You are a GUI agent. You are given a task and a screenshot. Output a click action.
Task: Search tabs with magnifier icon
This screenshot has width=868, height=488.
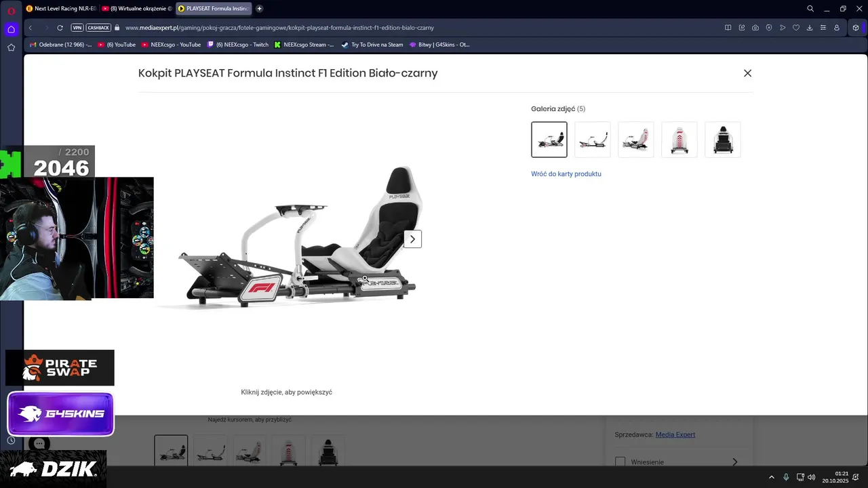810,9
